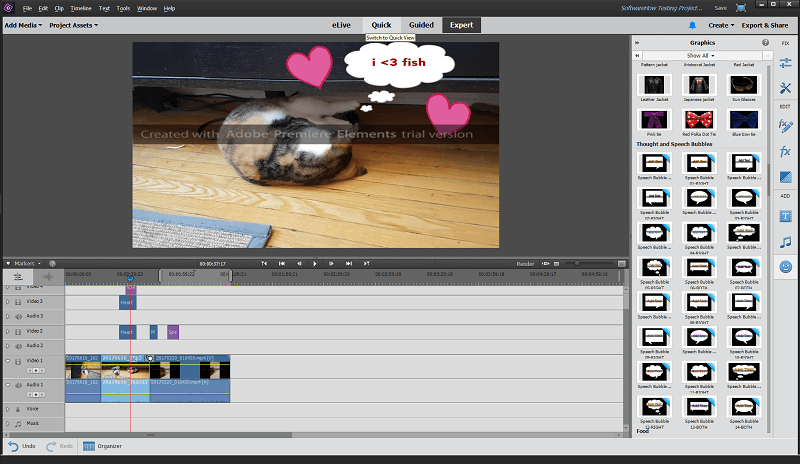The height and width of the screenshot is (464, 800).
Task: Go to previous graphics category arrow
Action: click(637, 56)
